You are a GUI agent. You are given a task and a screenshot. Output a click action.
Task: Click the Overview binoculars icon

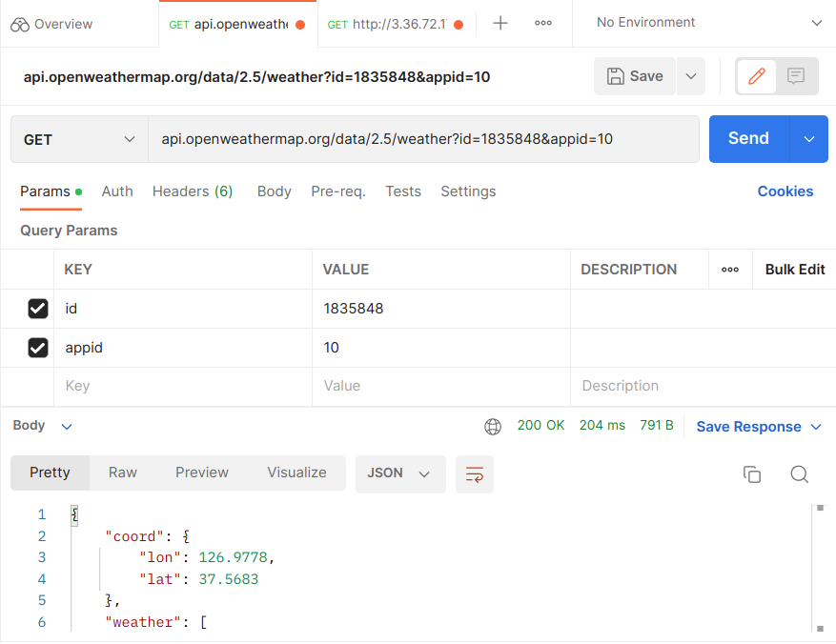point(20,25)
